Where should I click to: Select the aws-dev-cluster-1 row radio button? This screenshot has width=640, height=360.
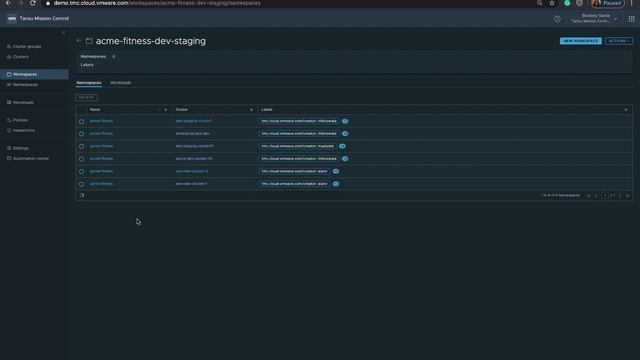[x=82, y=184]
